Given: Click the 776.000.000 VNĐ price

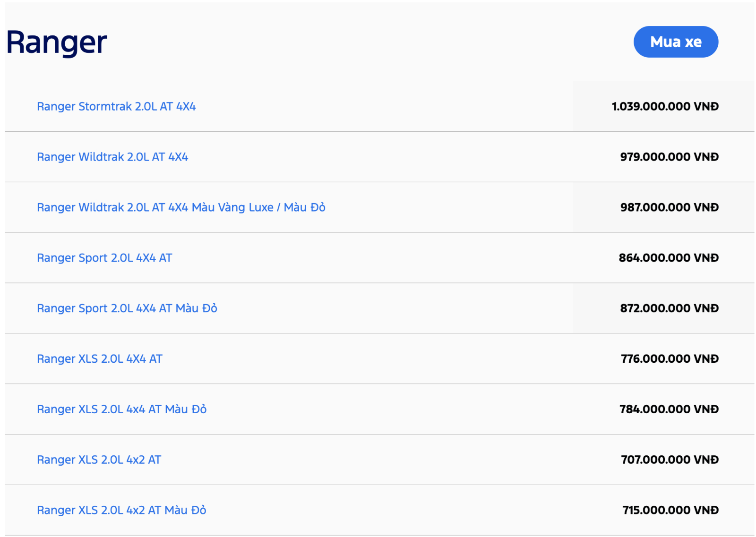Looking at the screenshot, I should pyautogui.click(x=670, y=359).
